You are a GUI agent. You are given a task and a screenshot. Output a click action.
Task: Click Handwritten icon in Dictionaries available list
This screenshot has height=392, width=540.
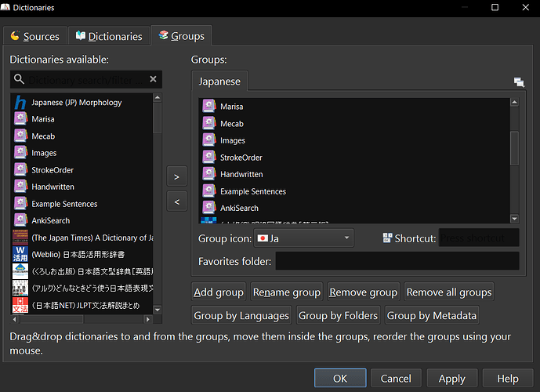[x=20, y=187]
